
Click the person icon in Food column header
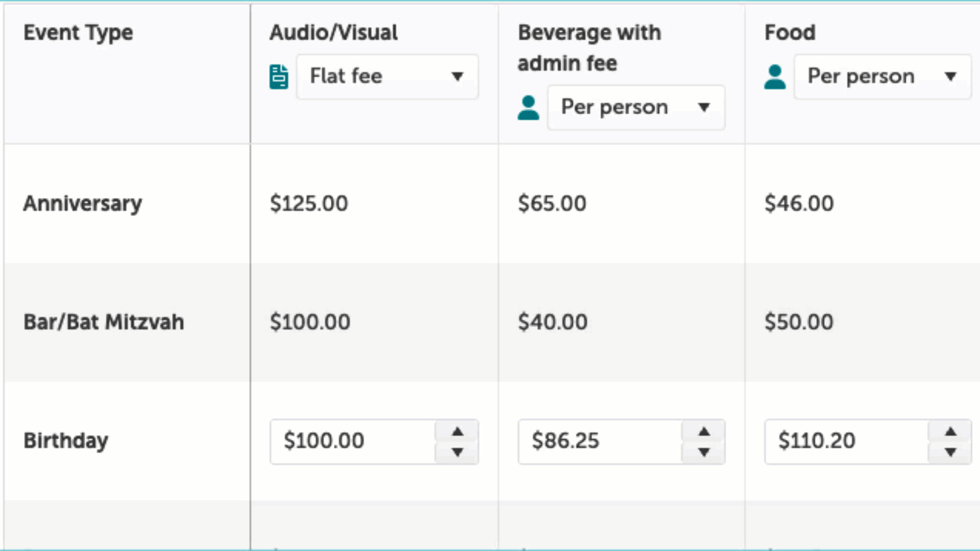point(774,77)
